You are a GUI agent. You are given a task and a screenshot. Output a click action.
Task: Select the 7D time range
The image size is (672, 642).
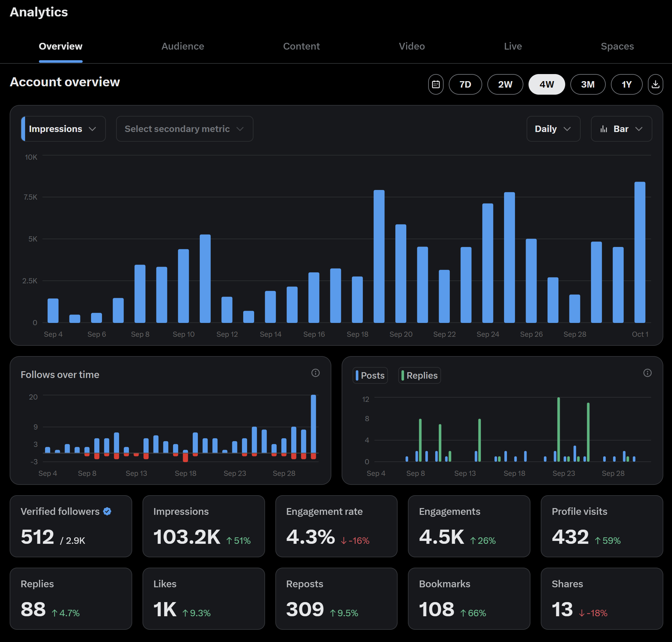point(465,84)
